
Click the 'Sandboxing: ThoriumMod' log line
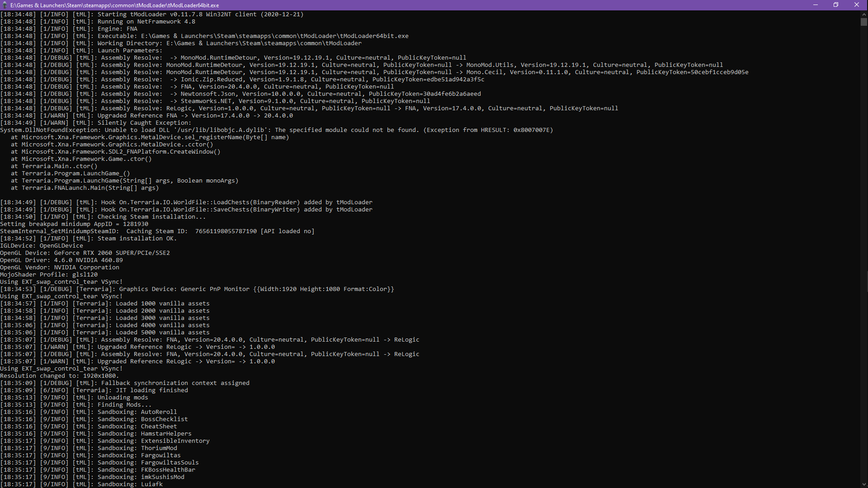137,448
